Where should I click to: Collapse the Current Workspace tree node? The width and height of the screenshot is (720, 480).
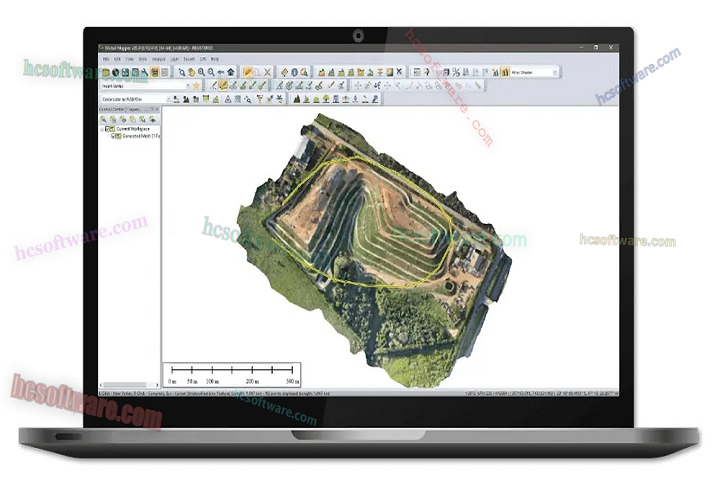102,129
